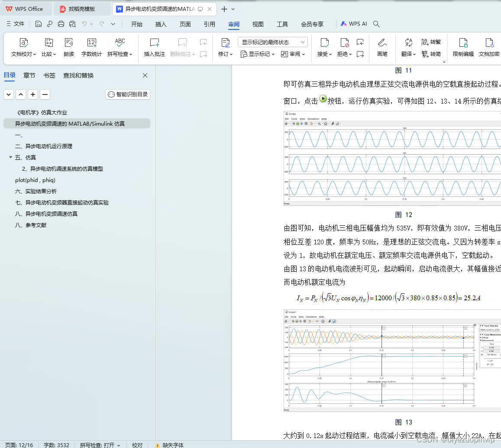Select the 画笔 pen tool

[382, 47]
